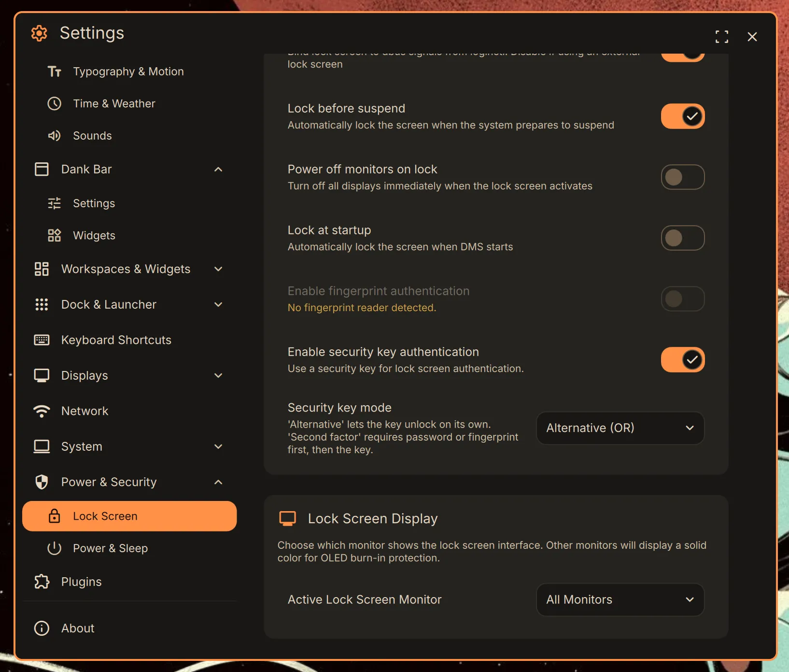Maximize the Settings window
The image size is (789, 672).
[722, 36]
